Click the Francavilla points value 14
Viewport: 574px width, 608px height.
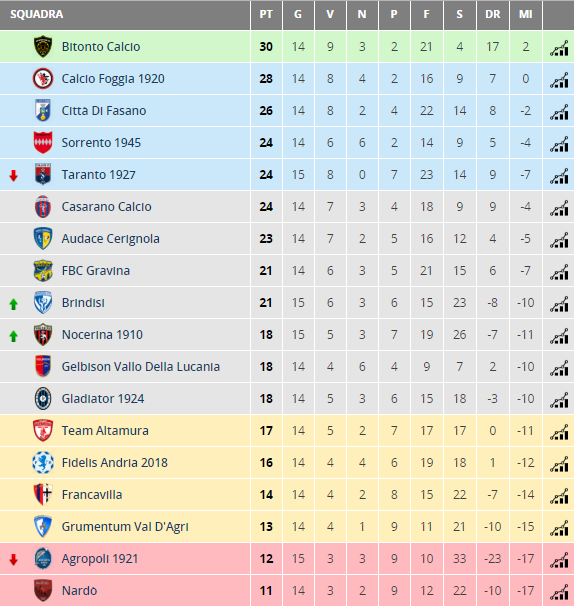(x=266, y=495)
